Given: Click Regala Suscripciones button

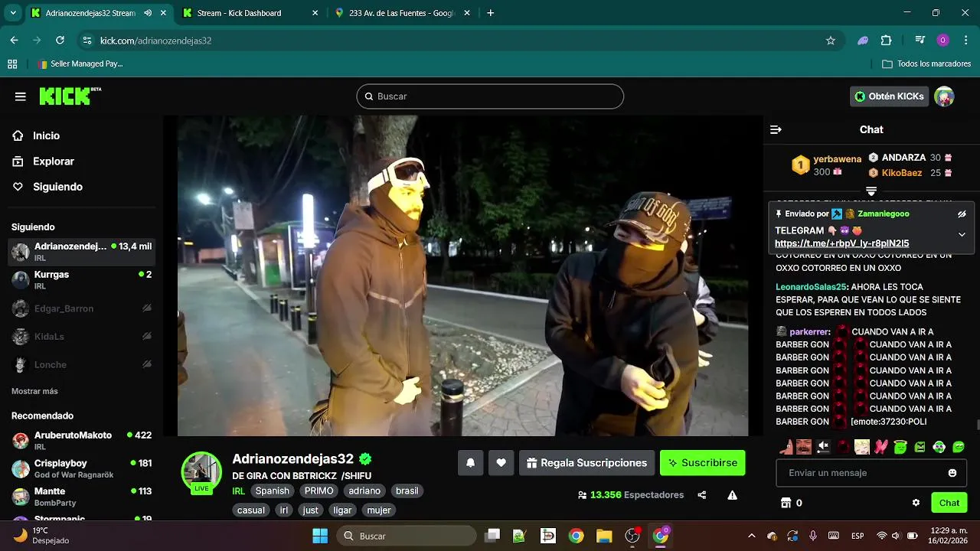Looking at the screenshot, I should point(586,462).
